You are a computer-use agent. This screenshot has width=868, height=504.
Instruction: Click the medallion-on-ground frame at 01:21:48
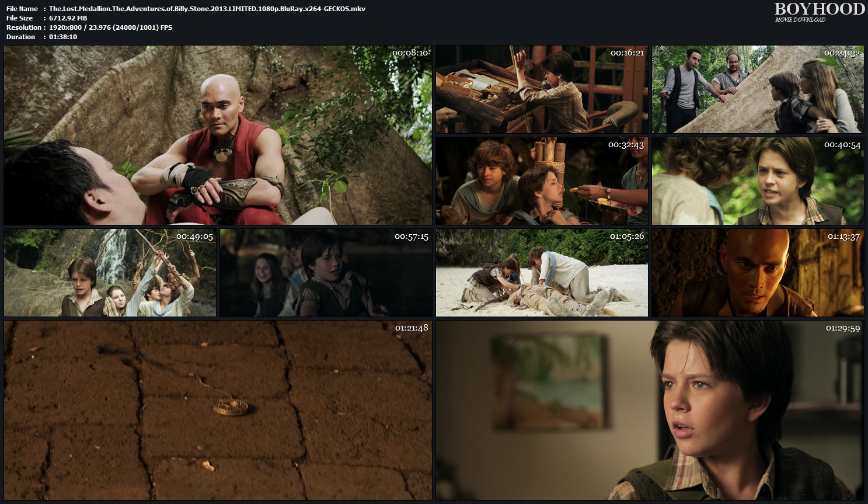pos(218,409)
